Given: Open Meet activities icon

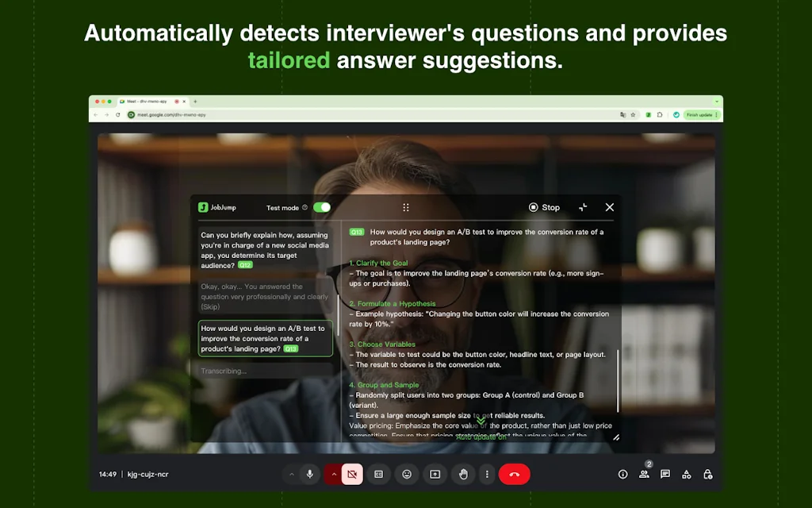Looking at the screenshot, I should tap(687, 474).
